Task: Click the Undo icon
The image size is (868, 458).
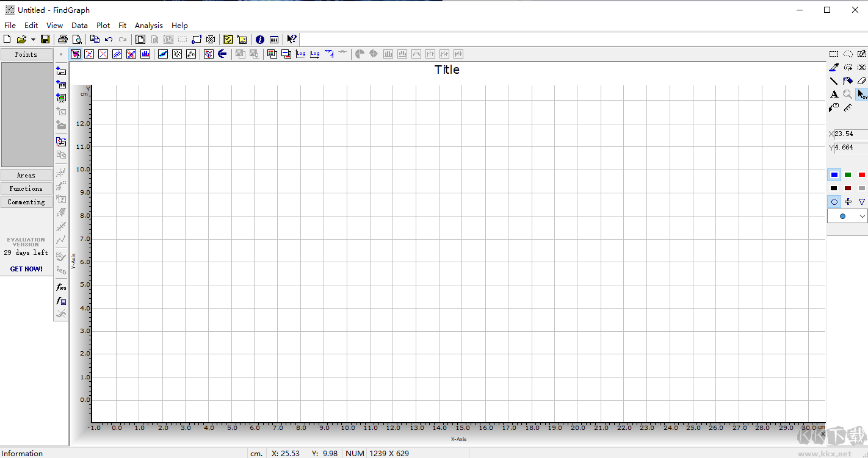Action: pyautogui.click(x=108, y=39)
